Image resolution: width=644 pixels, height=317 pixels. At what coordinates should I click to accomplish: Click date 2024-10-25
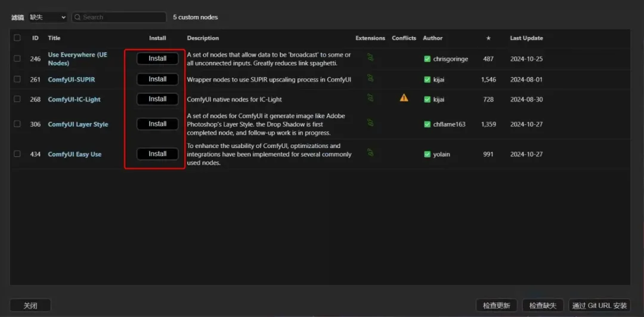coord(527,59)
